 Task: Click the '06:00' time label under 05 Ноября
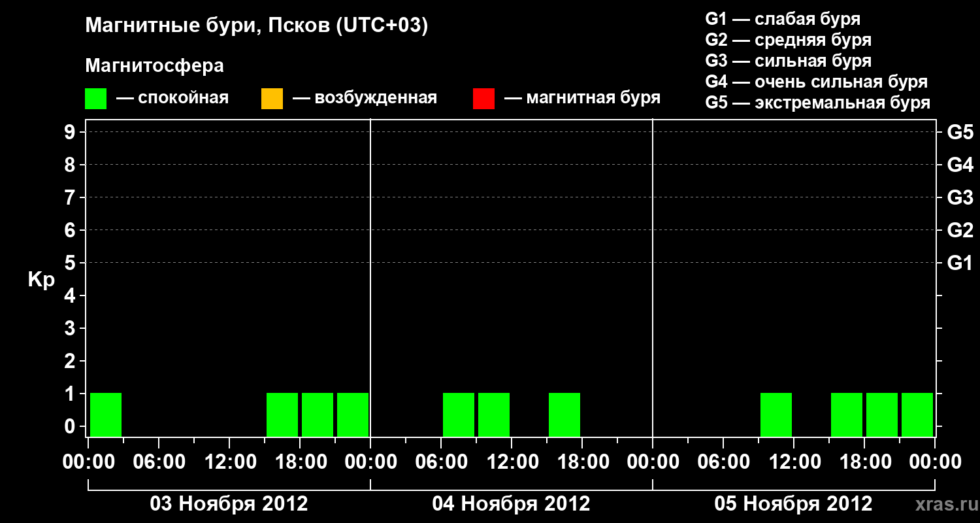click(723, 462)
